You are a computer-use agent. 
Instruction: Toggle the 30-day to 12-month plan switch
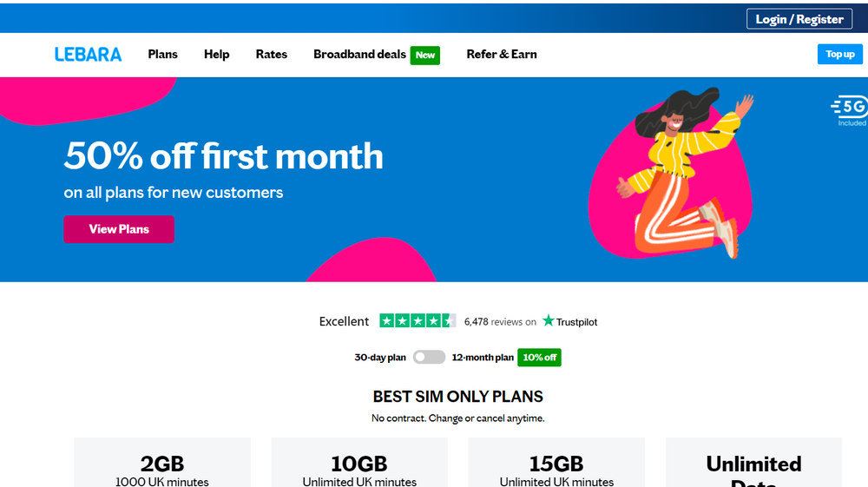coord(429,357)
